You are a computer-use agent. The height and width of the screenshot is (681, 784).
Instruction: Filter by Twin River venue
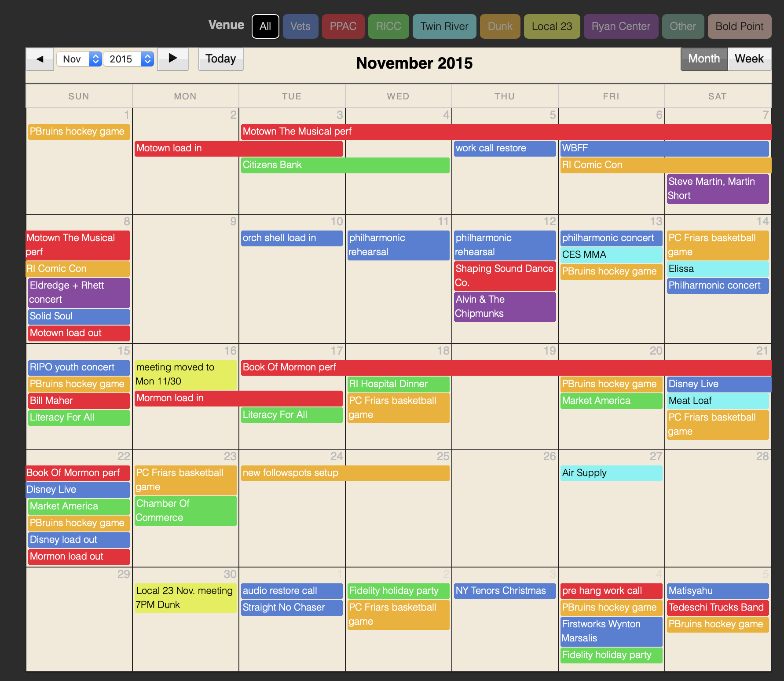click(x=444, y=26)
